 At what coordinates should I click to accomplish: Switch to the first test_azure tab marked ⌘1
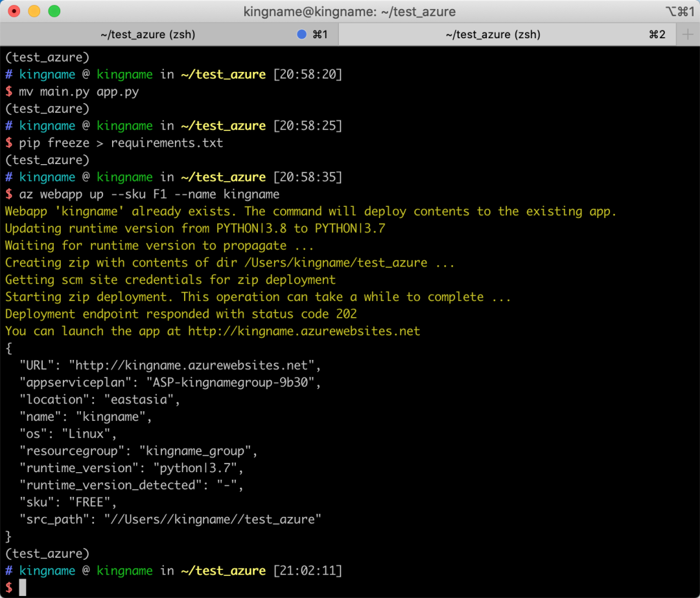(148, 34)
